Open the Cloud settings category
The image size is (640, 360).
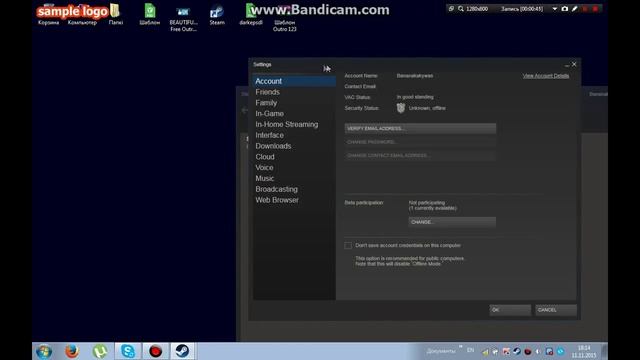click(x=294, y=157)
